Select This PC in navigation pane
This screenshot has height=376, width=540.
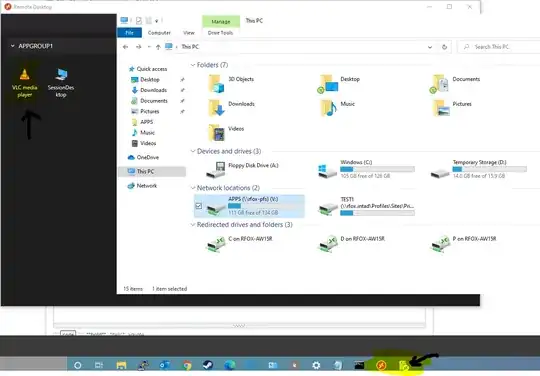coord(152,171)
